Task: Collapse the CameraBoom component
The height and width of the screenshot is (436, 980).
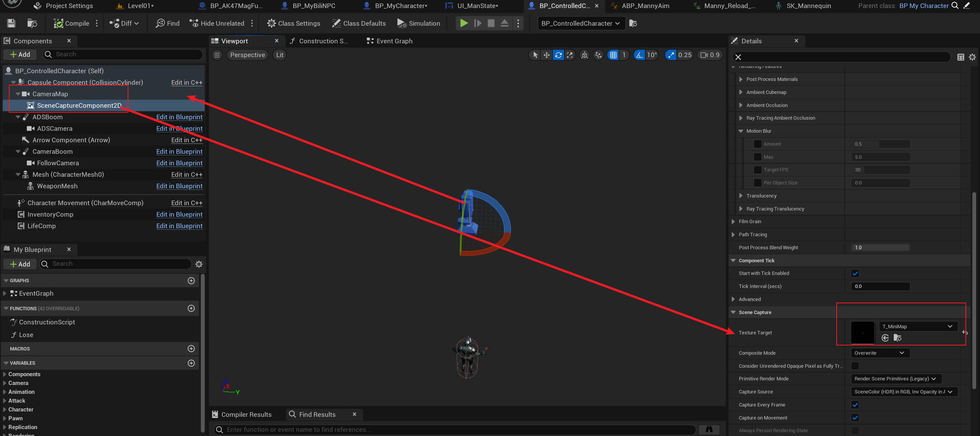Action: pos(18,151)
